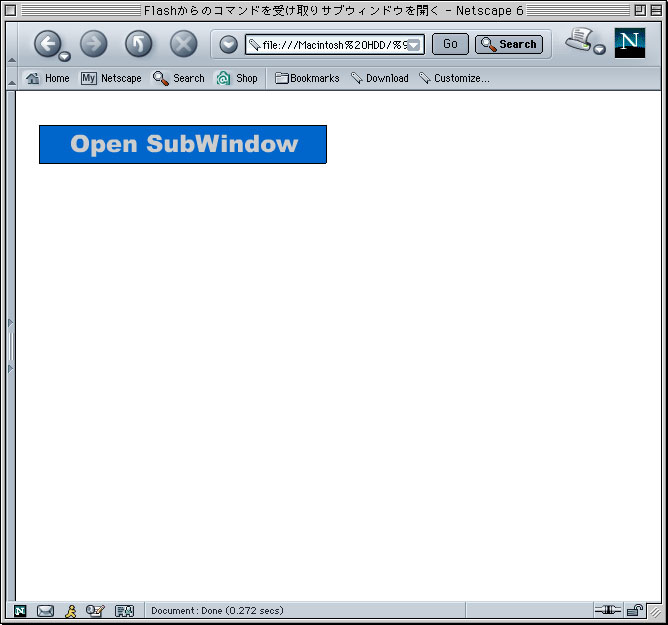Viewport: 668px width, 625px height.
Task: Click the Reload page button
Action: tap(138, 43)
